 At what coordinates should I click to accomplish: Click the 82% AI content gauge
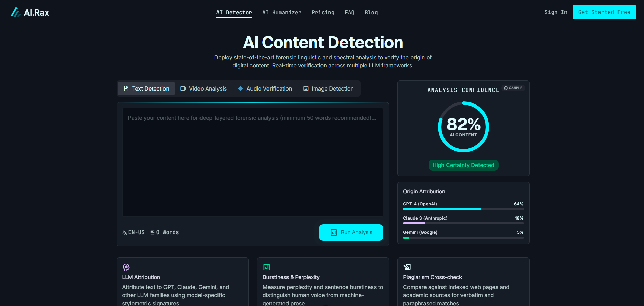[x=464, y=127]
